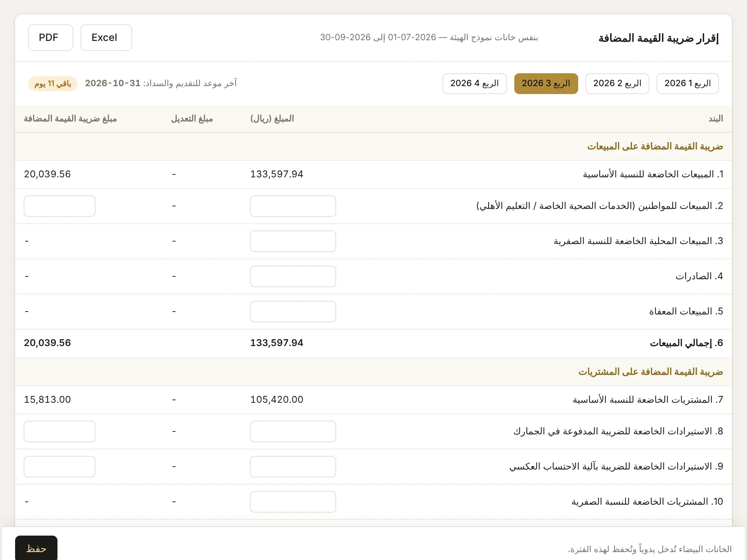This screenshot has width=747, height=560.
Task: Click the 105,420.00 purchases amount
Action: (x=277, y=400)
